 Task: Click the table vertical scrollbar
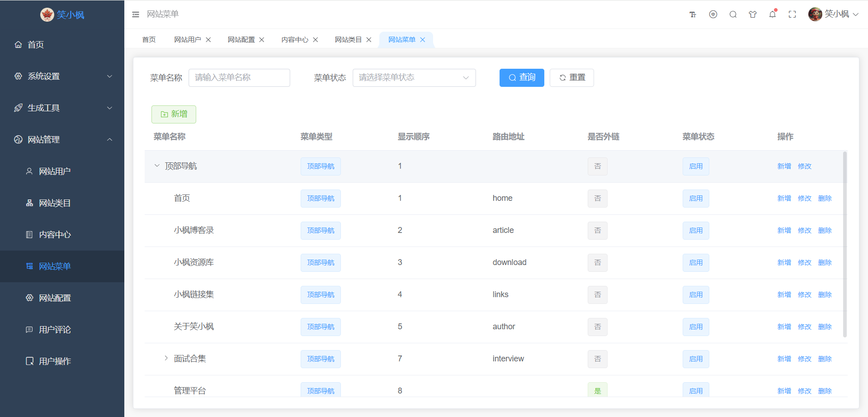tap(845, 244)
